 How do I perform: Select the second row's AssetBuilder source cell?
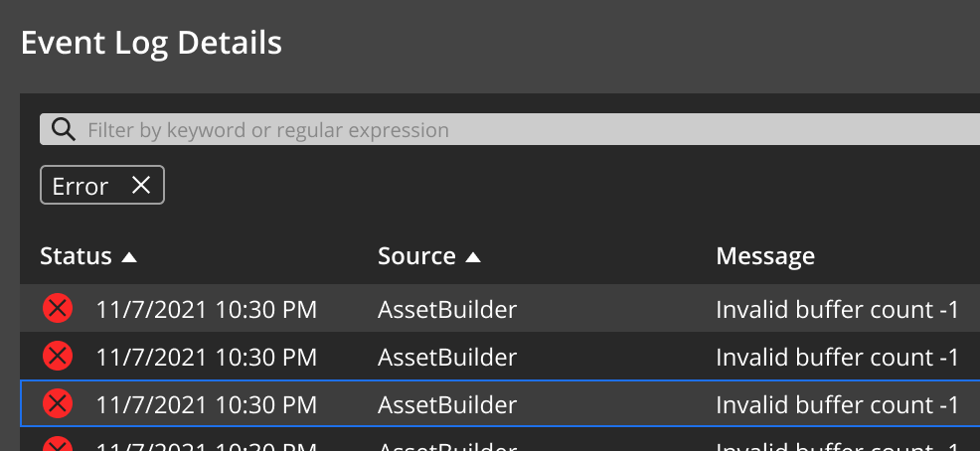pyautogui.click(x=447, y=357)
